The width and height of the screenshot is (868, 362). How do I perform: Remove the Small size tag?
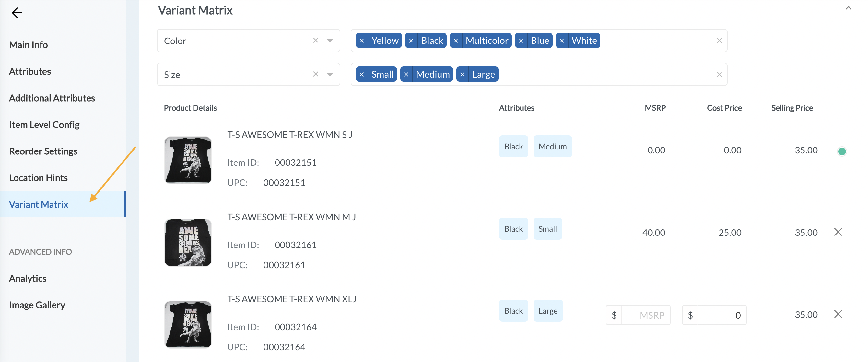362,74
